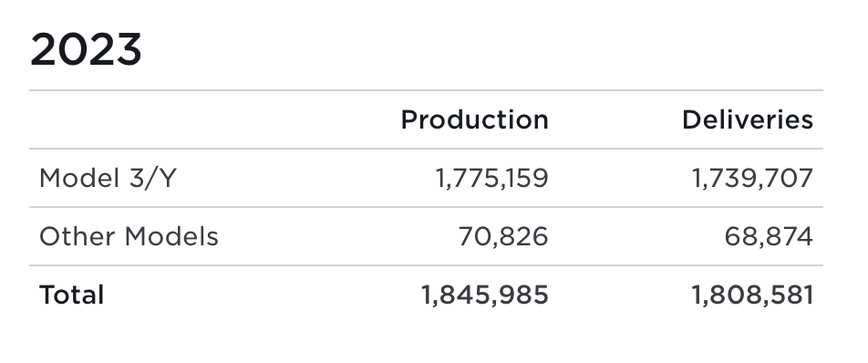868x363 pixels.
Task: Click the word Models in second row label
Action: tap(171, 237)
